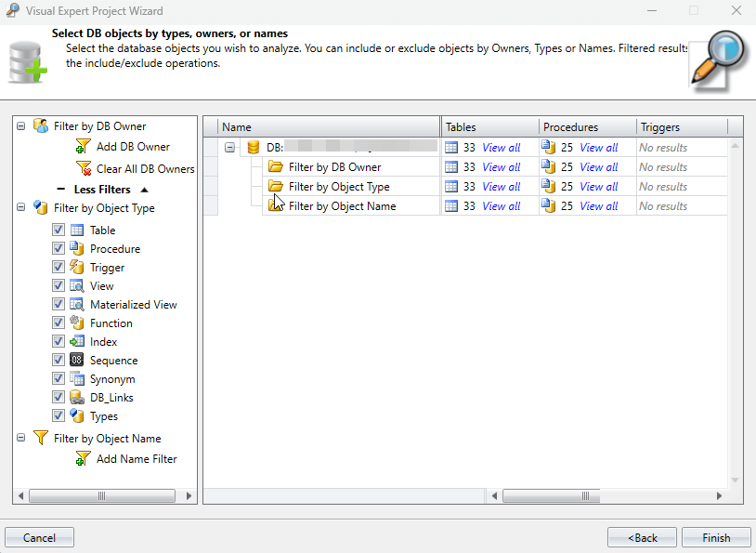Viewport: 756px width, 553px height.
Task: Click Clear All DB Owners link
Action: click(x=146, y=169)
